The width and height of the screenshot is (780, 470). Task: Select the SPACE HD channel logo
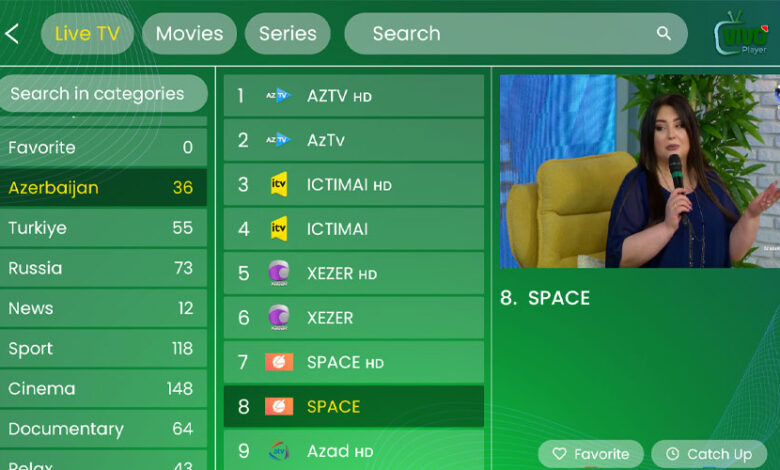coord(279,362)
